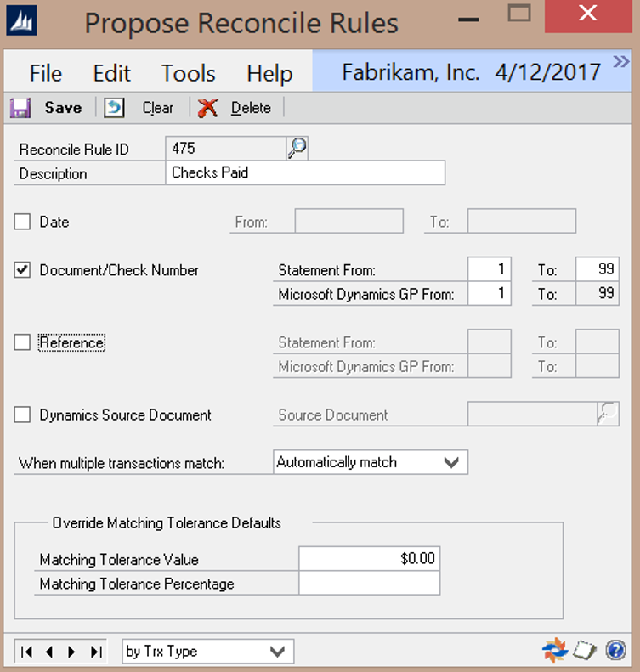Open the Tools menu
The height and width of the screenshot is (672, 640).
click(188, 73)
